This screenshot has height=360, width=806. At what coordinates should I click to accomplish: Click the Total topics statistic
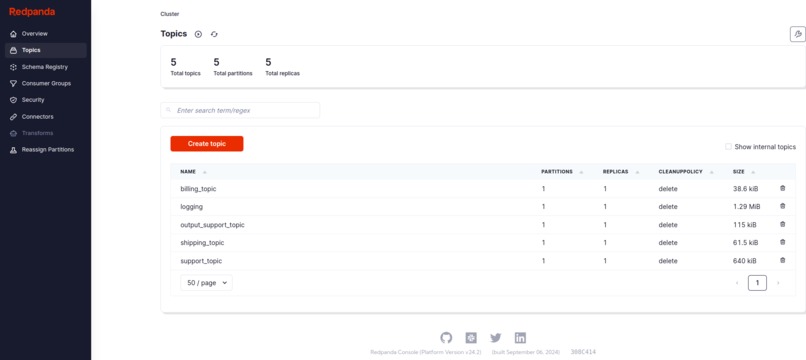click(x=186, y=67)
